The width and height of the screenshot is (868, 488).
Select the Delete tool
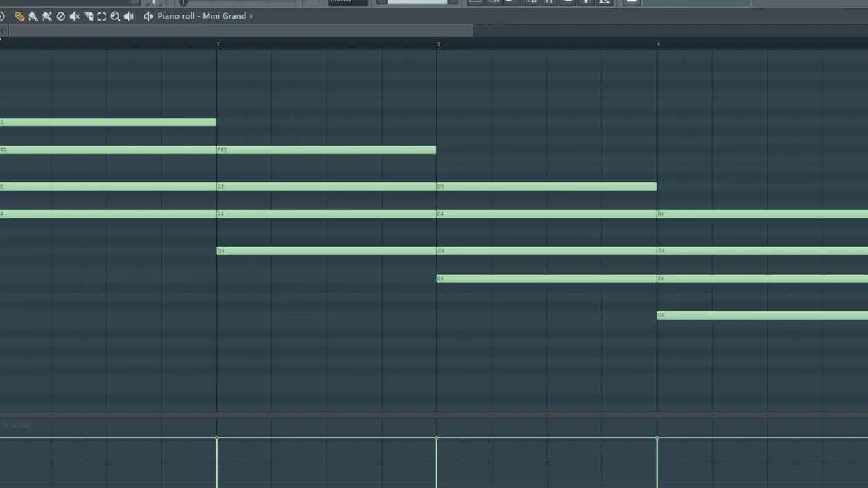click(61, 16)
